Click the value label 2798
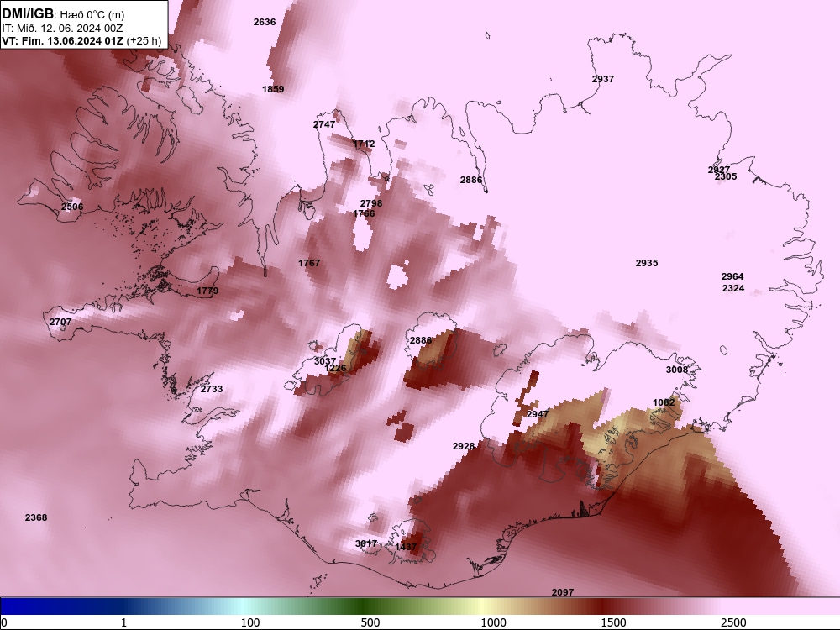The width and height of the screenshot is (840, 630). [x=371, y=203]
